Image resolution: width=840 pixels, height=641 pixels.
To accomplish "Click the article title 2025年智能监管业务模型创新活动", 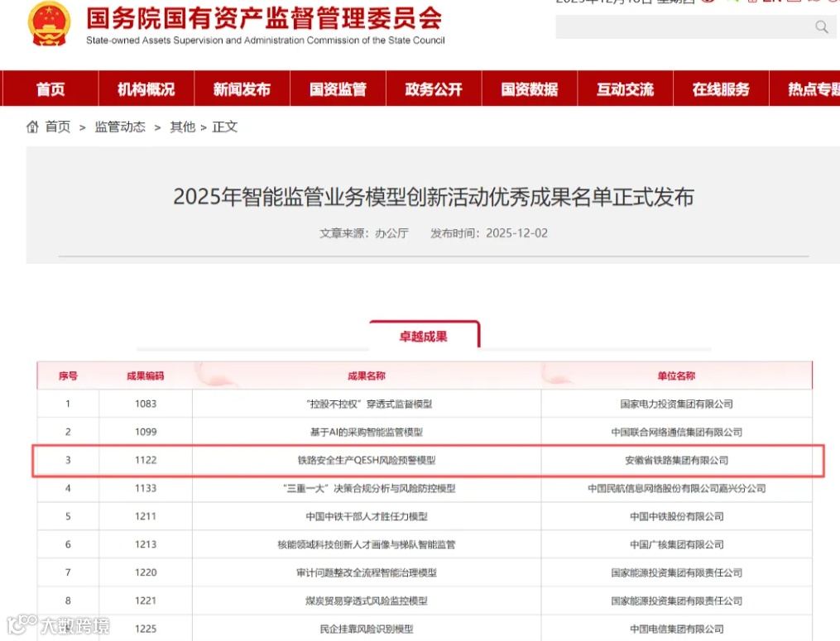I will 434,197.
